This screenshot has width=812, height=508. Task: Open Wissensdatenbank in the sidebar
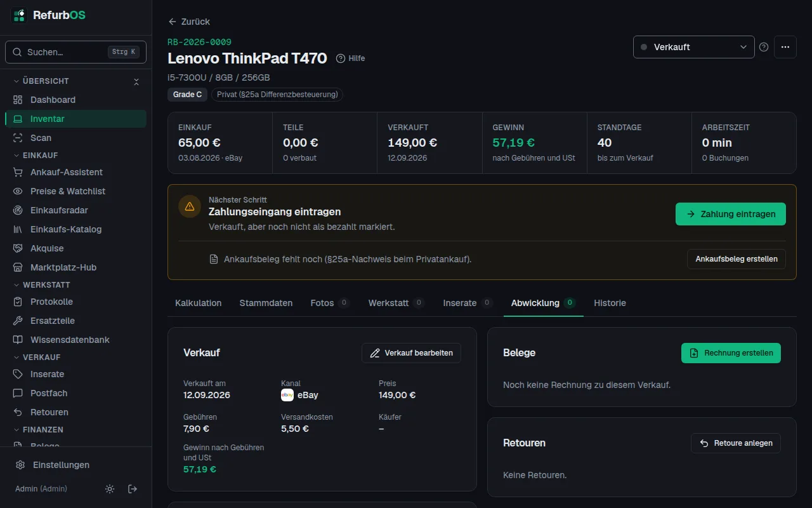point(75,340)
